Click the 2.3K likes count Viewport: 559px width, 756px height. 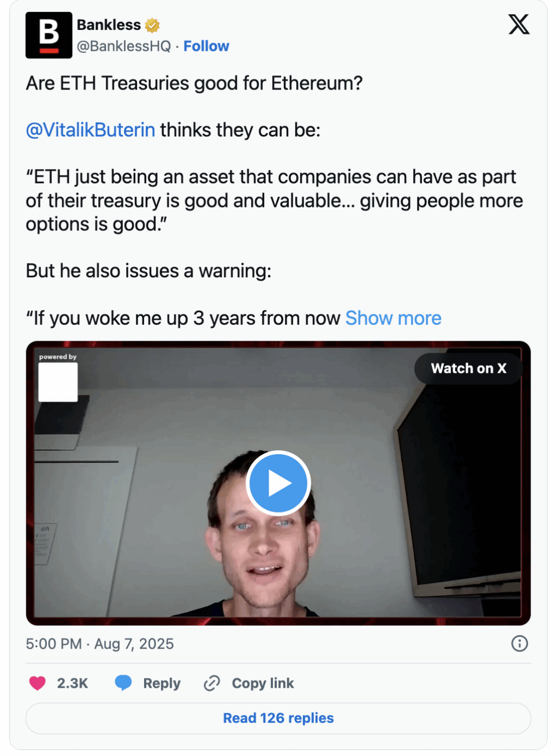(73, 683)
